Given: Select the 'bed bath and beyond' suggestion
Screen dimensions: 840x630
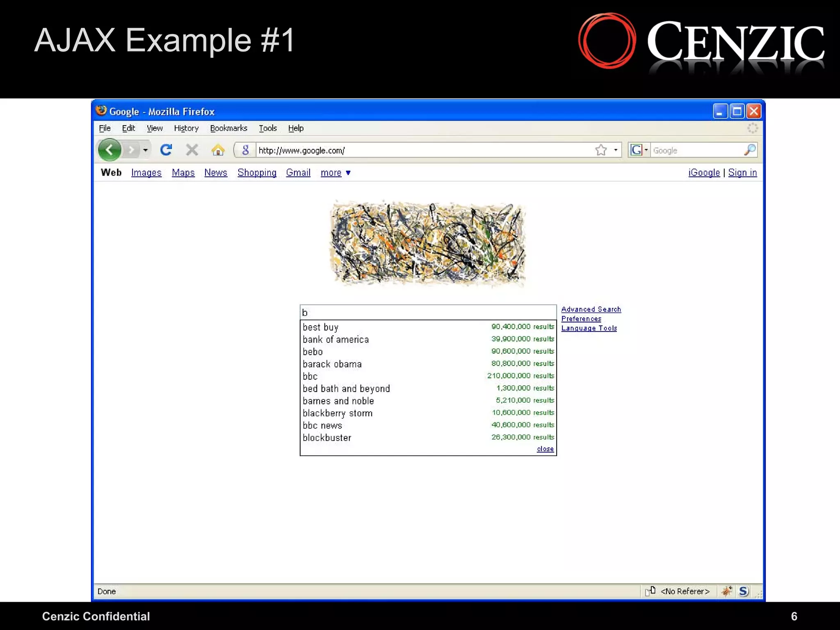Looking at the screenshot, I should tap(428, 388).
